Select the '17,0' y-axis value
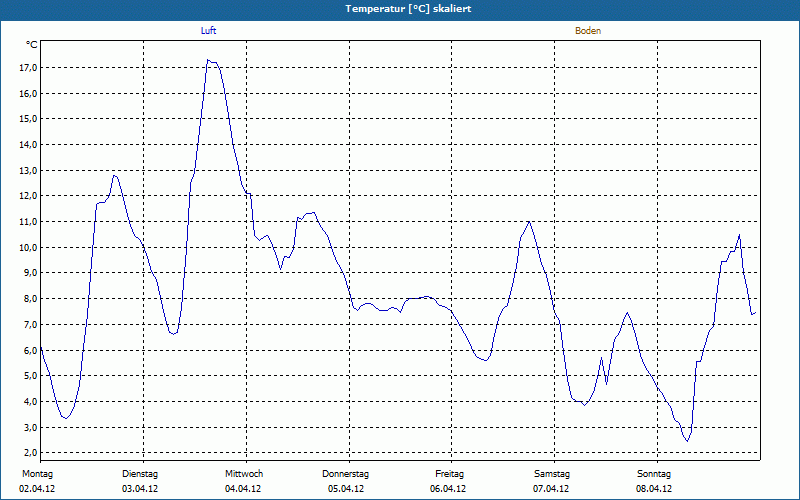 [x=28, y=68]
